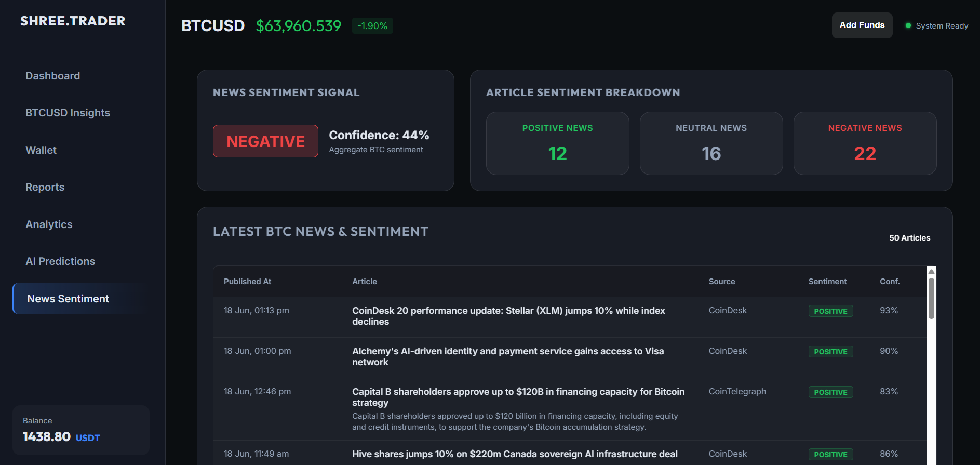Click the SHREE.TRADER logo

(73, 21)
